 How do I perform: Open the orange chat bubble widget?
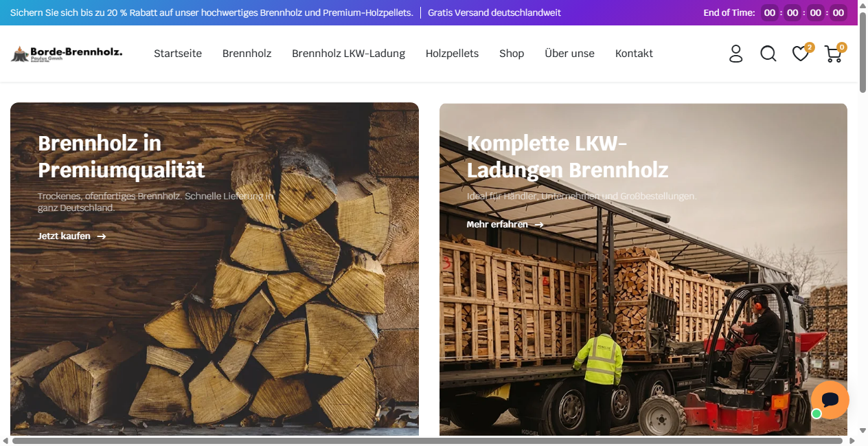[830, 400]
